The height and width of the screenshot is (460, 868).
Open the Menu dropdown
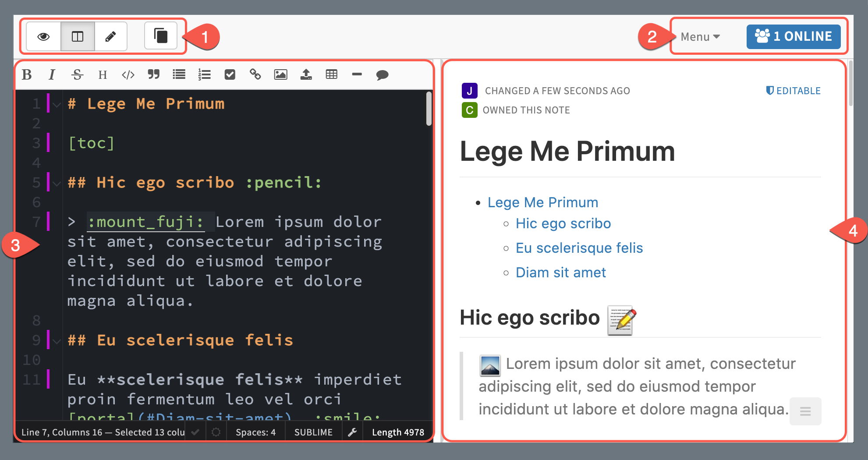point(700,37)
